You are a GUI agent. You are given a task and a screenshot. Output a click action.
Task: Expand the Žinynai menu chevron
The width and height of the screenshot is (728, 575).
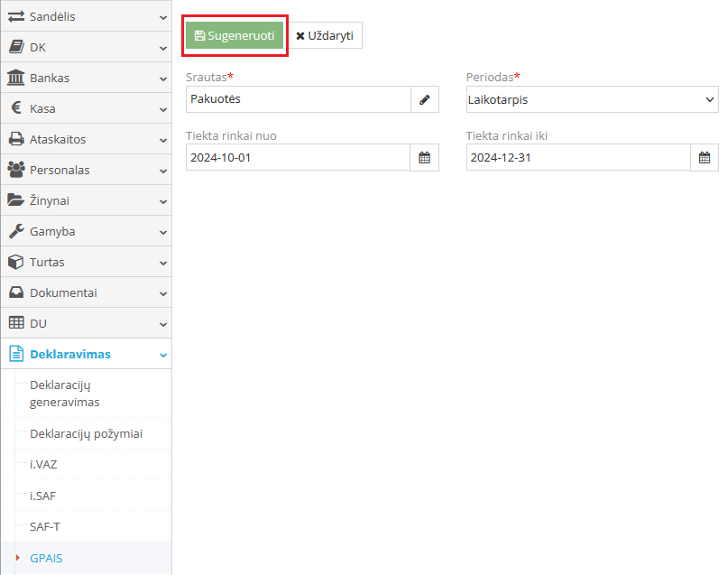163,202
